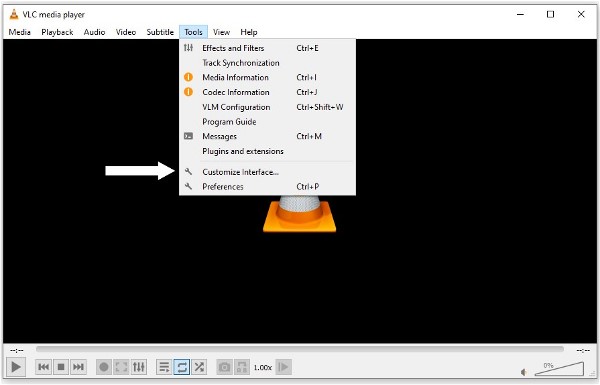Open Plugins and extensions

267,151
